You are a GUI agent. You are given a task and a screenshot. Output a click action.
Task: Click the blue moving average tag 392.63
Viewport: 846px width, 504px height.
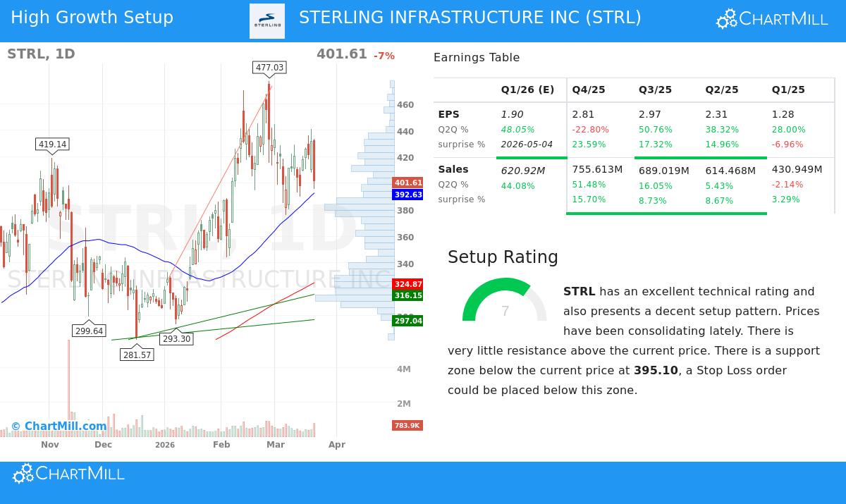pos(407,195)
